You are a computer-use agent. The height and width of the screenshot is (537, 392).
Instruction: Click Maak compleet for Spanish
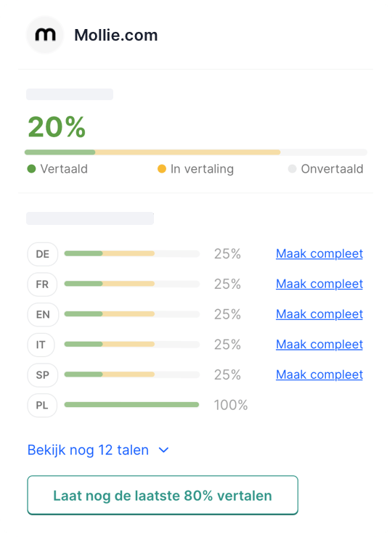pos(319,374)
